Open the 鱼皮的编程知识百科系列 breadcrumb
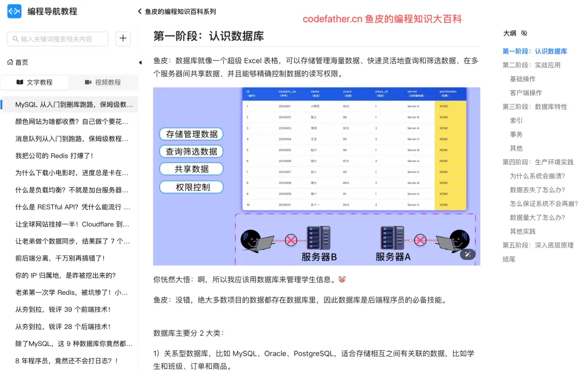 (x=180, y=11)
